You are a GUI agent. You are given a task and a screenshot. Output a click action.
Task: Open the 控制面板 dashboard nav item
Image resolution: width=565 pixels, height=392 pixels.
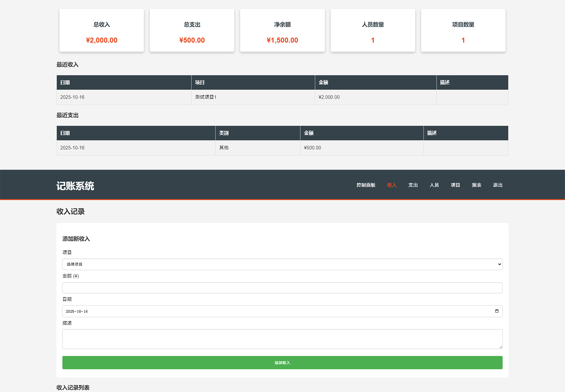tap(366, 185)
